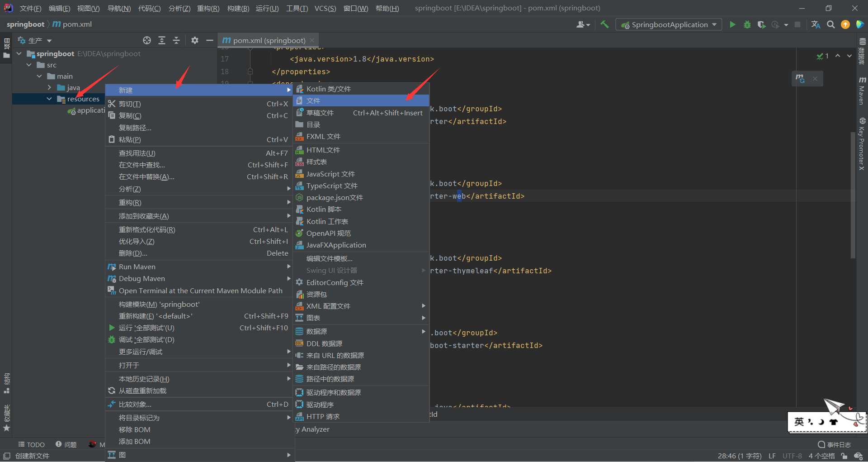868x462 pixels.
Task: Select HTML文件 in submenu
Action: click(x=361, y=150)
